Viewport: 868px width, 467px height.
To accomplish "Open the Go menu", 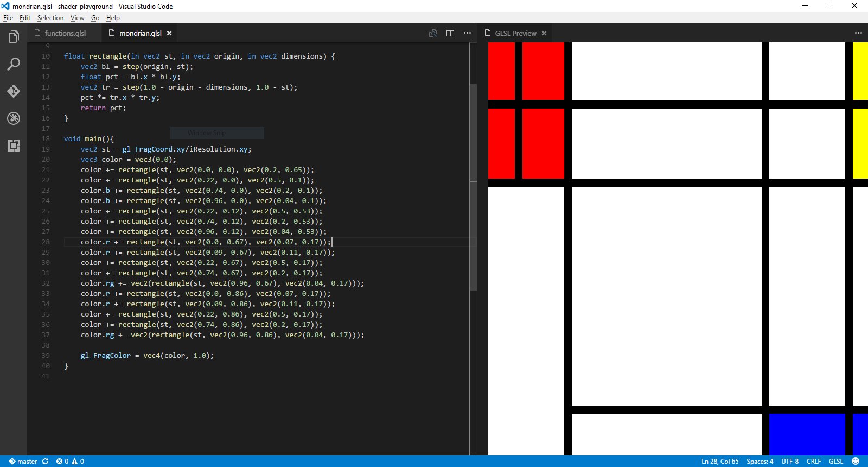I will point(95,18).
